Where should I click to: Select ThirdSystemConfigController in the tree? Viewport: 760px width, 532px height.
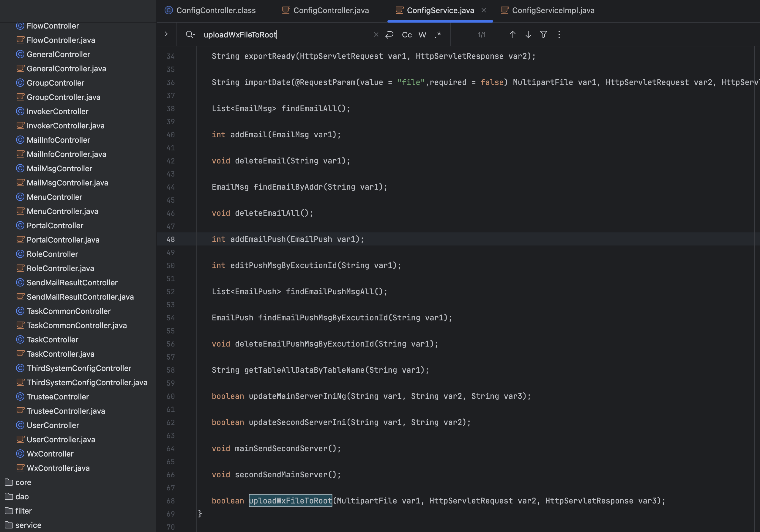[x=79, y=368]
